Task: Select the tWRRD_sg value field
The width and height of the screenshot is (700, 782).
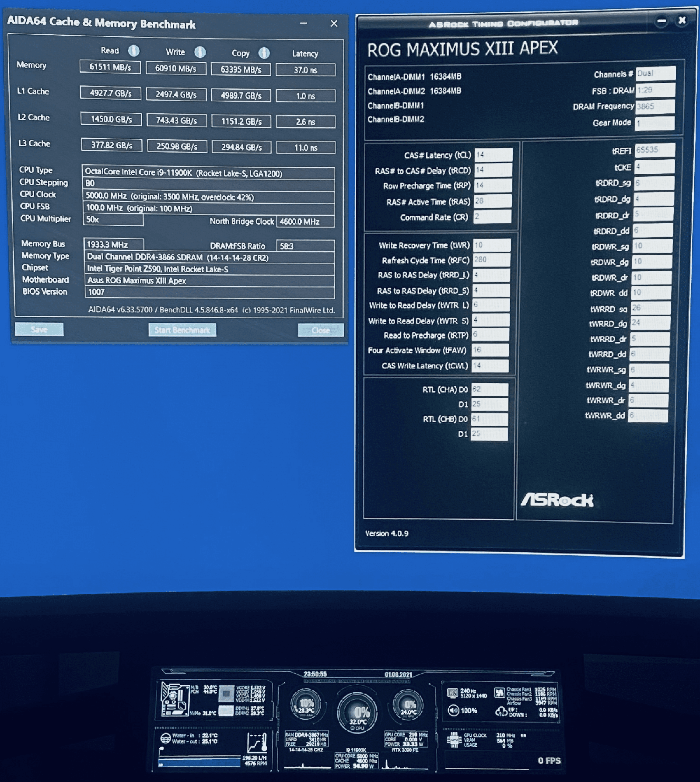Action: click(x=651, y=309)
